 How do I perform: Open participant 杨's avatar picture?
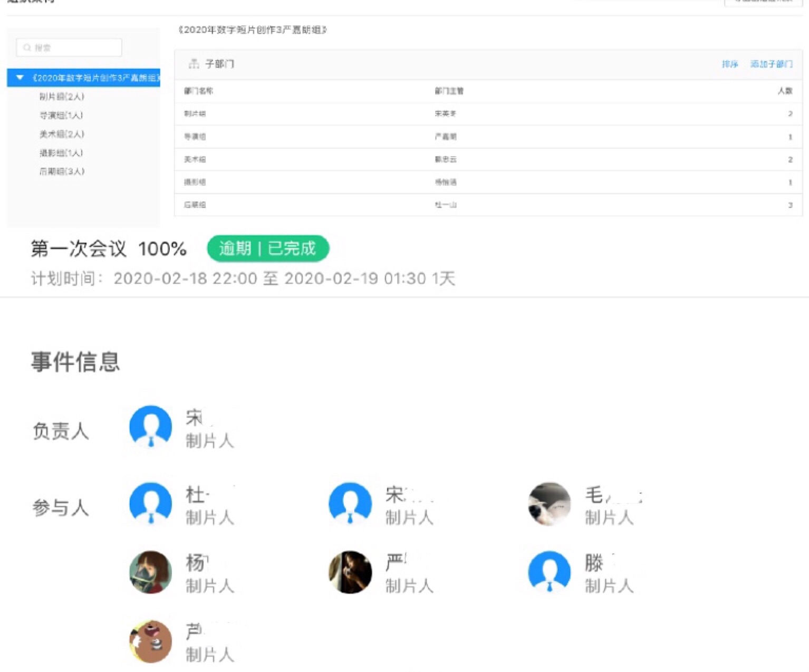tap(151, 572)
